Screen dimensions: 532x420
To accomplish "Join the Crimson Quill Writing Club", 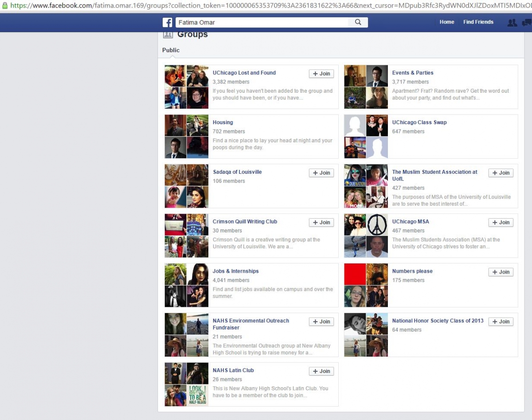I will coord(321,223).
